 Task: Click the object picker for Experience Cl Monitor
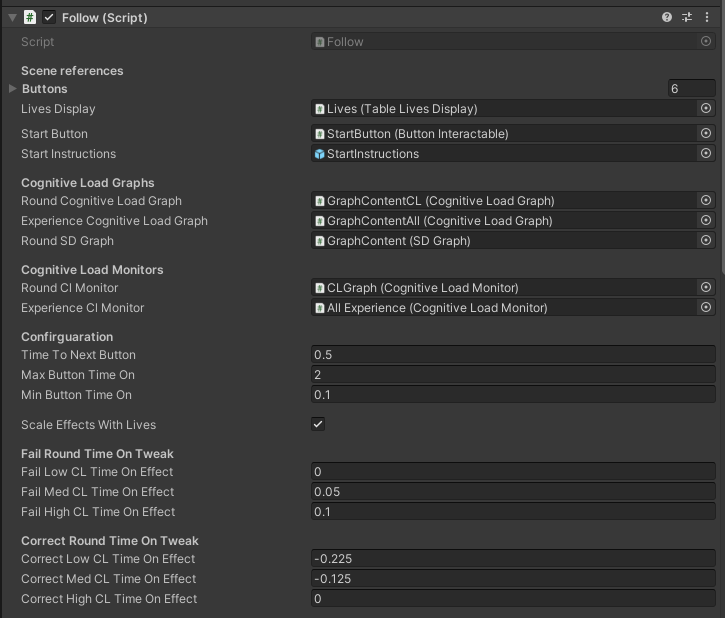(x=705, y=307)
